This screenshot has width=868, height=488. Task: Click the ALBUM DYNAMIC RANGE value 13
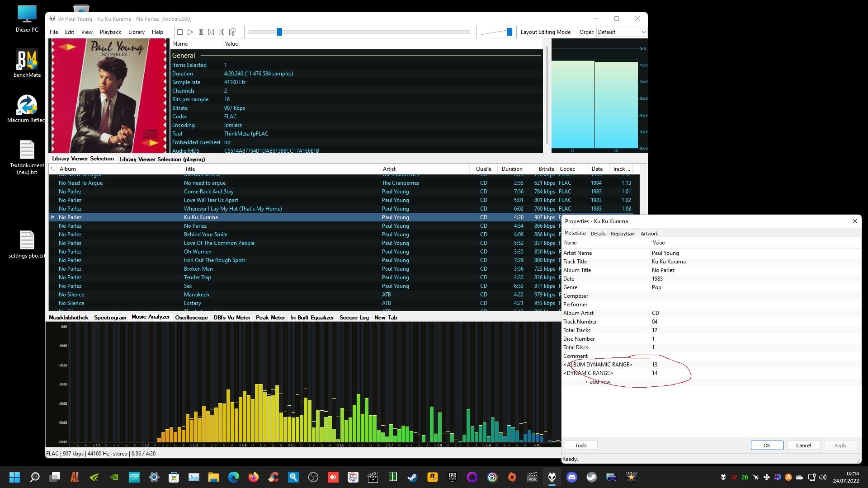tap(755, 365)
